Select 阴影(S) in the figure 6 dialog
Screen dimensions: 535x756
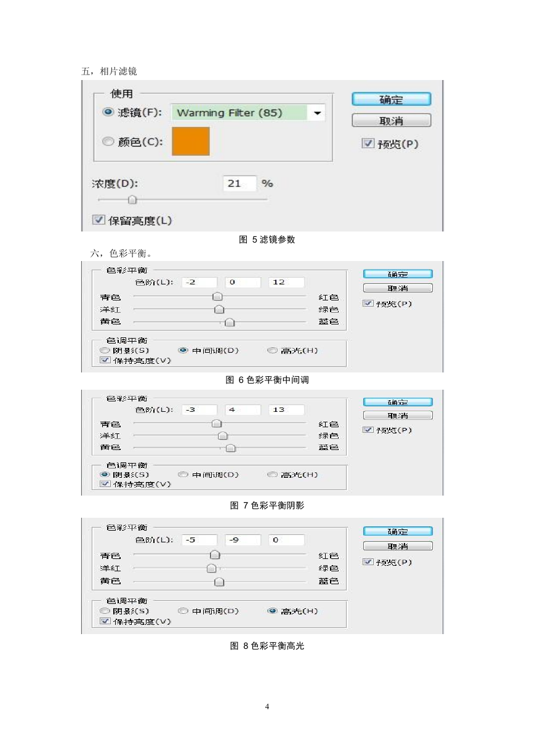(105, 350)
